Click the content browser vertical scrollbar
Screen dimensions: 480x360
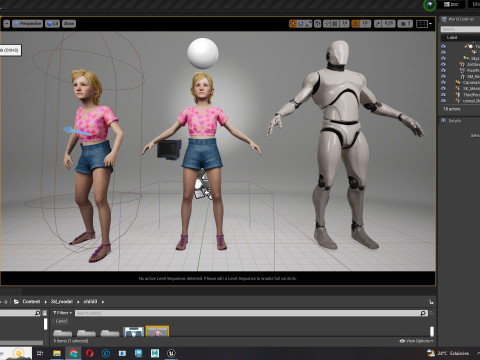[x=432, y=331]
